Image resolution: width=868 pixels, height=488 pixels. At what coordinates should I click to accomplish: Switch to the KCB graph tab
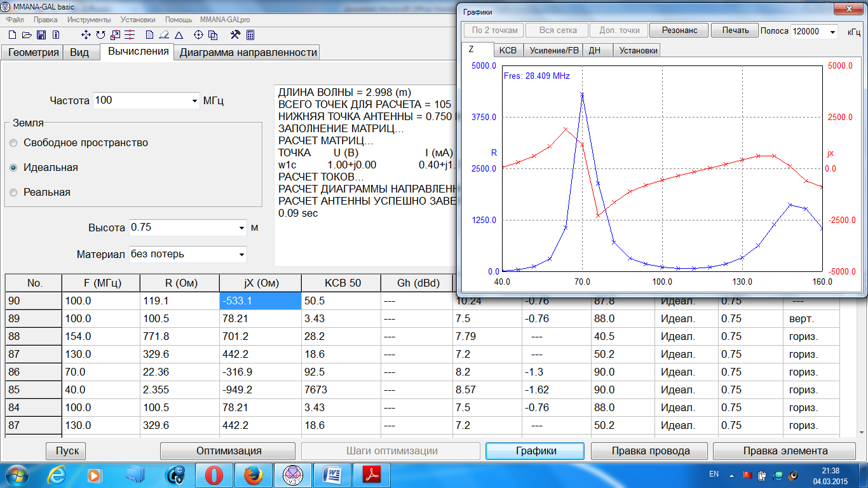click(508, 50)
